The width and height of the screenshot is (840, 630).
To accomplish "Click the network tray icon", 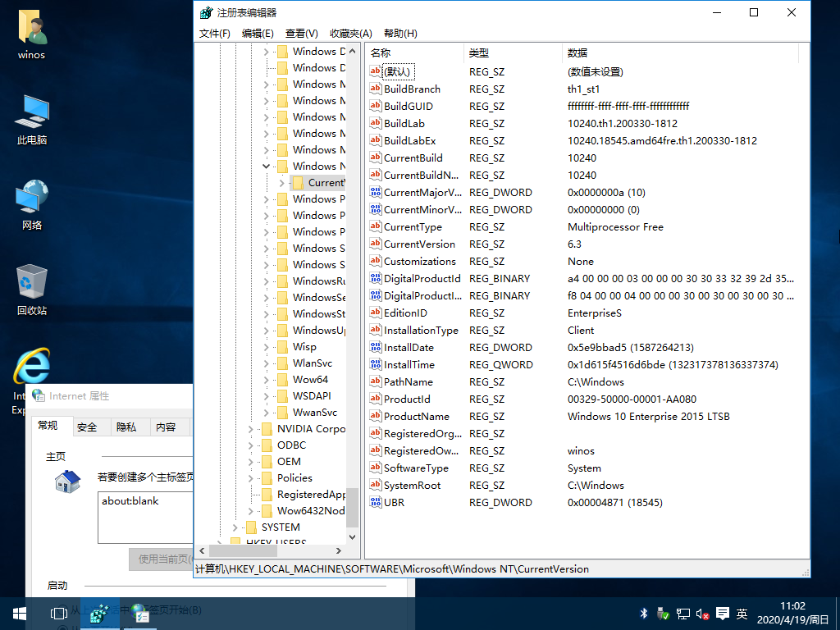I will pyautogui.click(x=683, y=614).
